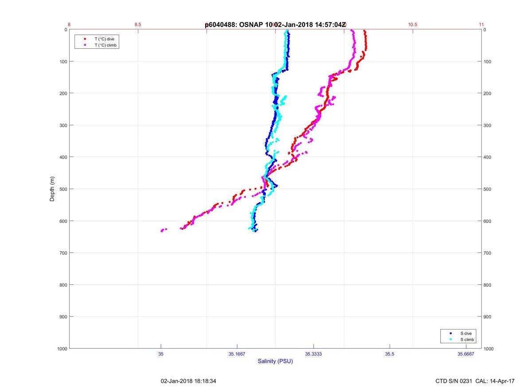Viewport: 532px width, 392px height.
Task: Click the red "8.5" temperature tick label
Action: 138,25
